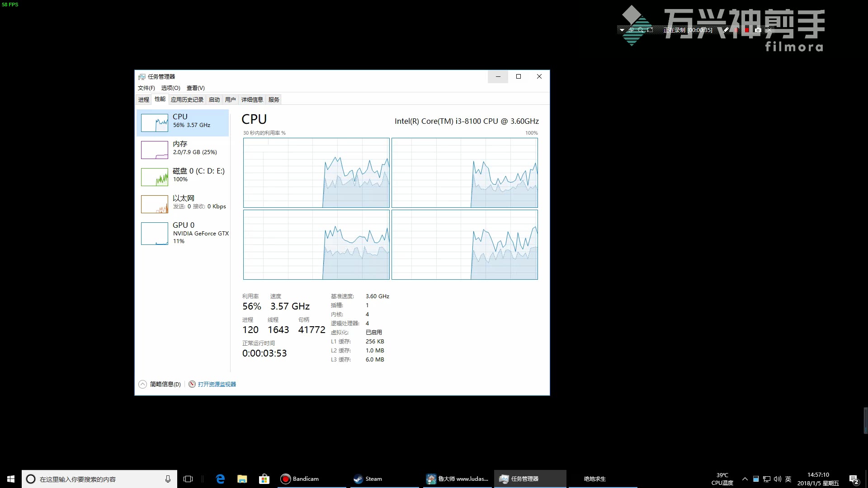Screen dimensions: 868x488
Task: Toggle the 英 input method indicator
Action: (x=788, y=479)
